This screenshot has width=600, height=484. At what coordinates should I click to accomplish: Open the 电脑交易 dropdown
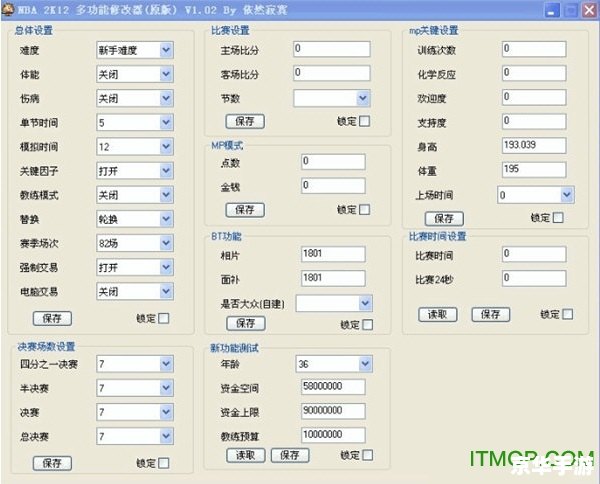point(135,291)
